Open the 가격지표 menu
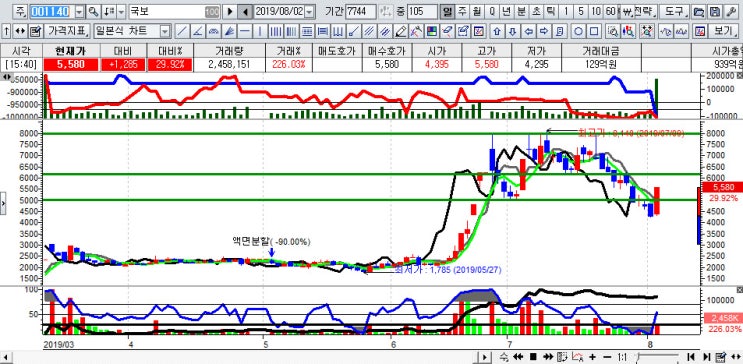Screen dimensions: 743x364 coord(68,32)
